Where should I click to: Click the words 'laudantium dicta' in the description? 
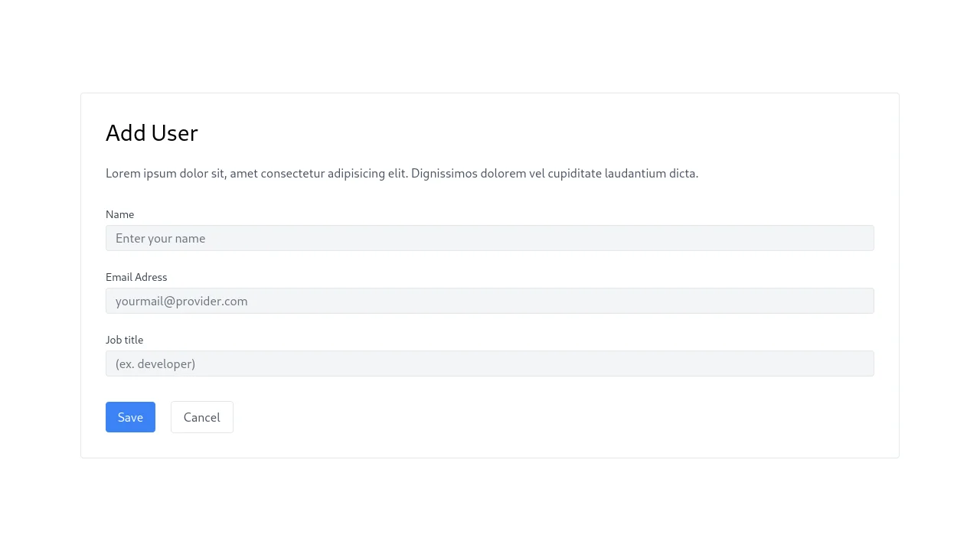tap(651, 173)
